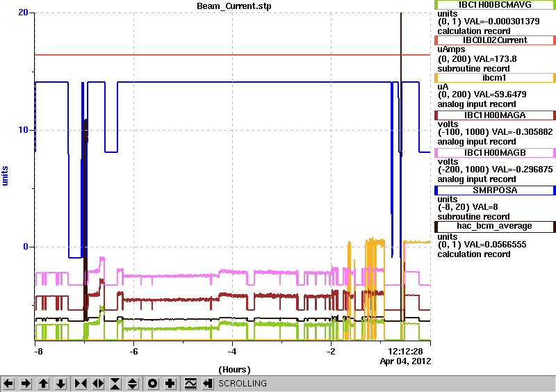Viewport: 556px width, 392px height.
Task: Click the x-axis tick label -6
Action: 133,352
